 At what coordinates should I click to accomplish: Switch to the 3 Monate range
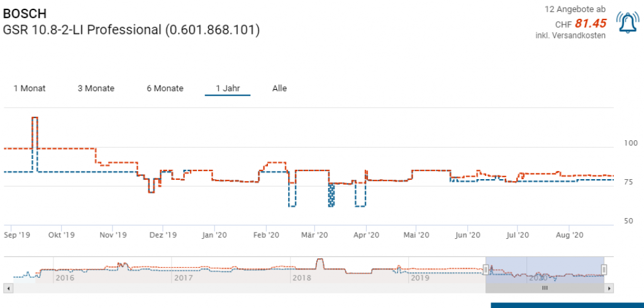[96, 89]
